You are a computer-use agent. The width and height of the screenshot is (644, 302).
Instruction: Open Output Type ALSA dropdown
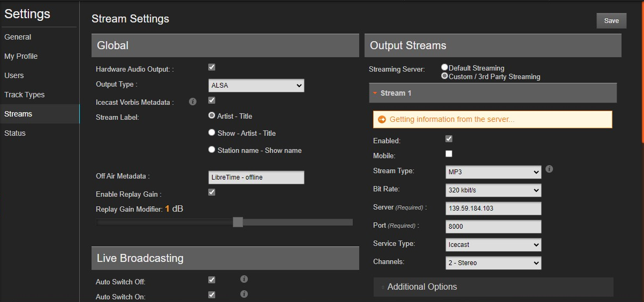tap(256, 86)
